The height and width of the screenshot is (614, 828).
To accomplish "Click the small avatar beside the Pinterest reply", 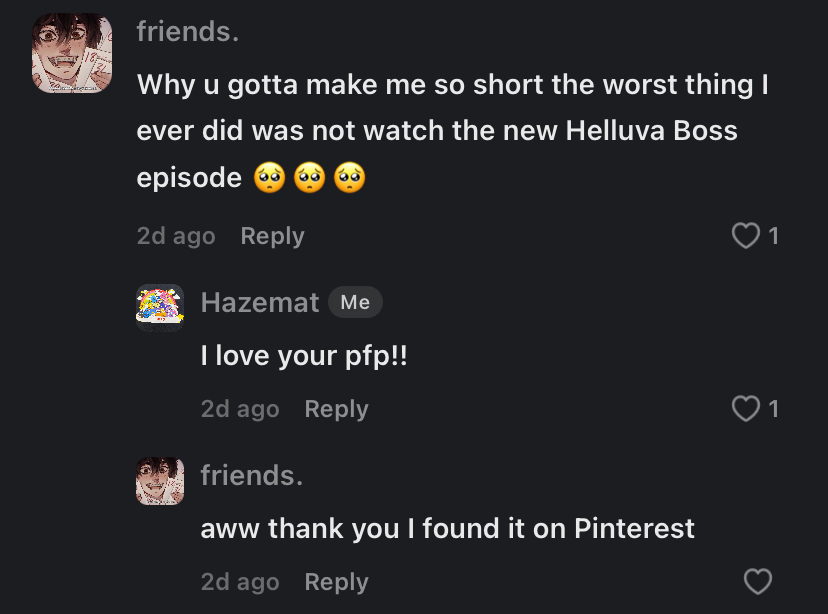I will 160,481.
